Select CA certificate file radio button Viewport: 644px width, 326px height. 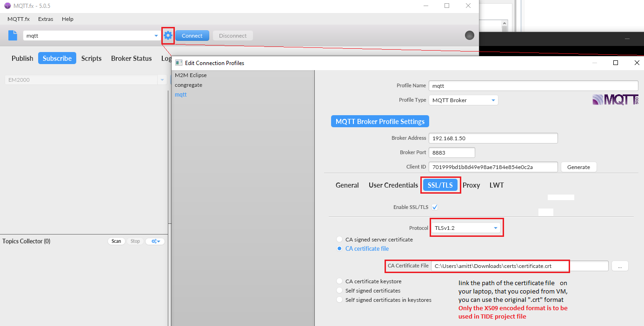[339, 248]
